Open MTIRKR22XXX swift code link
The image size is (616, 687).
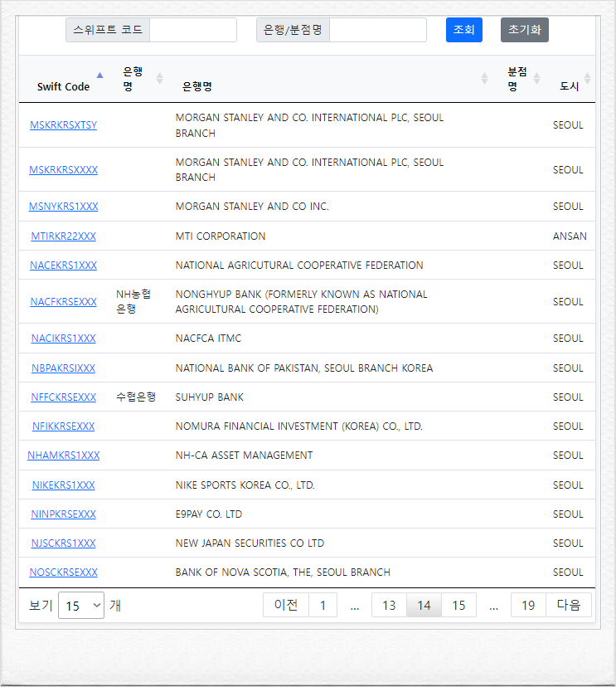click(64, 236)
